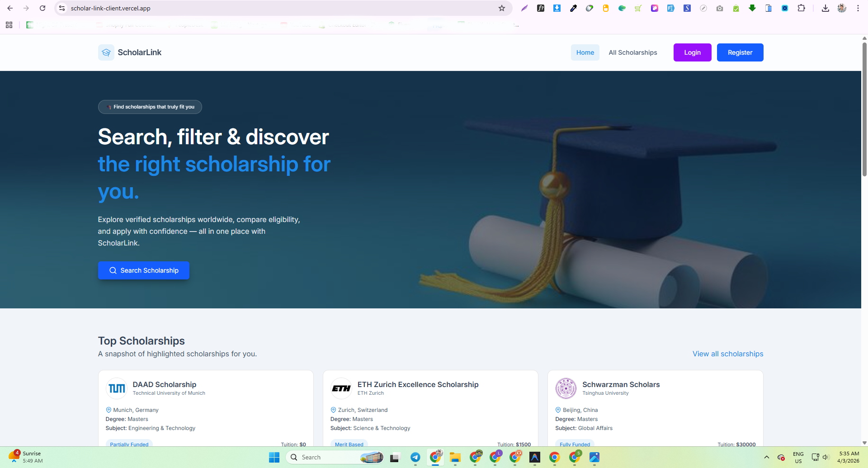The height and width of the screenshot is (468, 868).
Task: Toggle the bookmark star in the address bar
Action: pyautogui.click(x=502, y=8)
